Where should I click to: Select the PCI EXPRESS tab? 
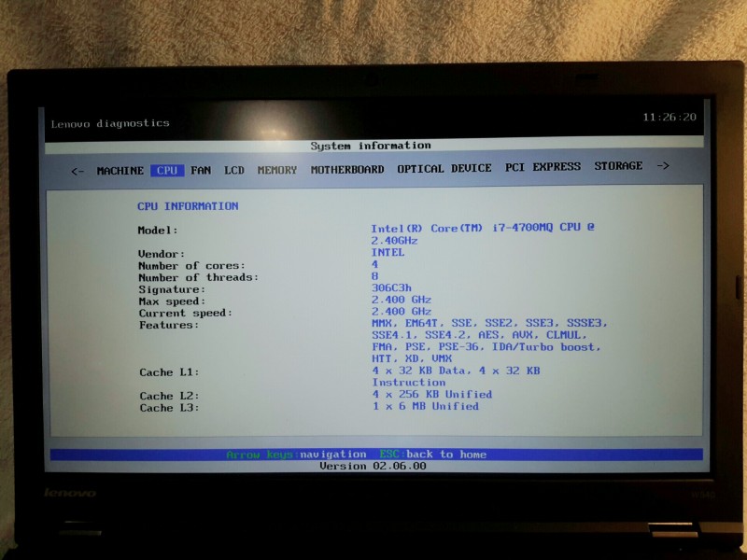click(x=543, y=167)
